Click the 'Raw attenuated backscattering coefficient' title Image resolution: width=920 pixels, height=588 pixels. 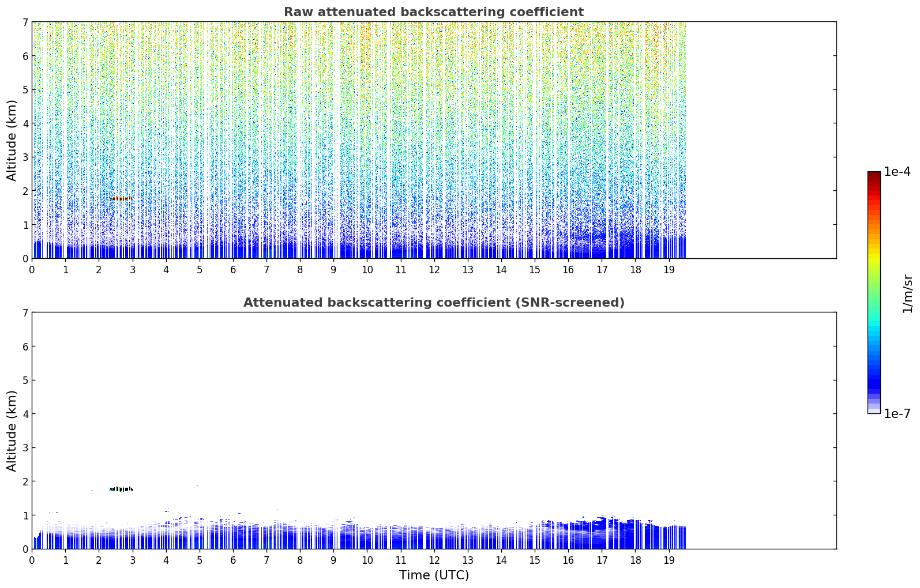pos(434,12)
